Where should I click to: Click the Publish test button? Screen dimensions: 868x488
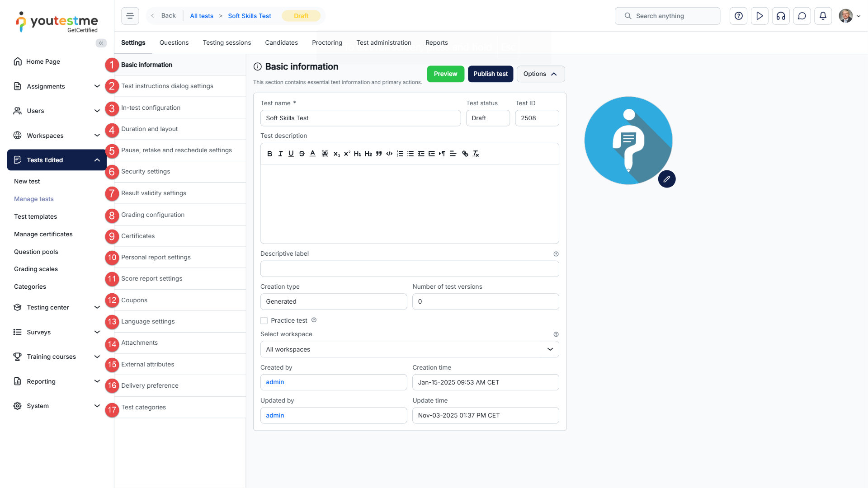490,74
